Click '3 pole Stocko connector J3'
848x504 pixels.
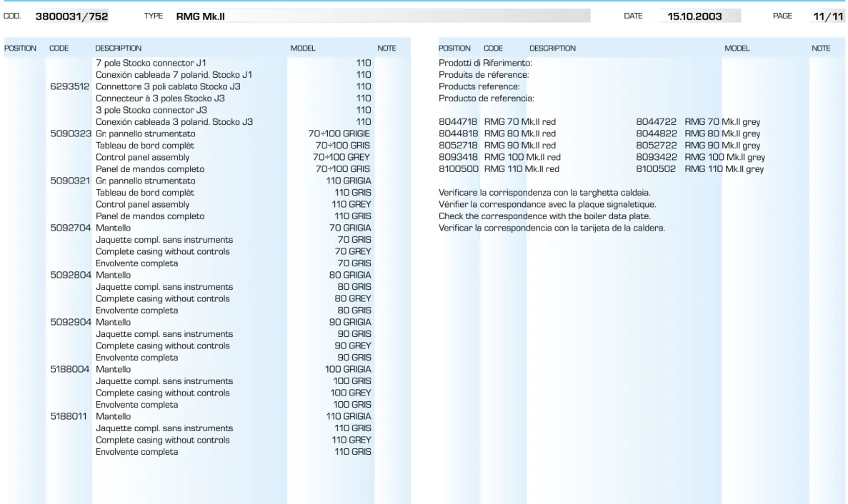point(151,110)
